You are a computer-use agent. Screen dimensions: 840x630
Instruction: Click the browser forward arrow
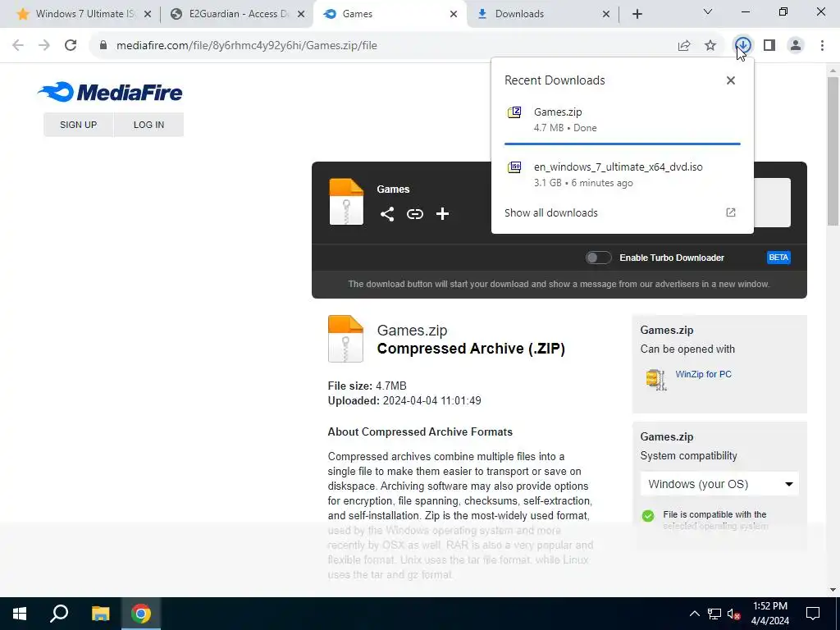tap(44, 46)
